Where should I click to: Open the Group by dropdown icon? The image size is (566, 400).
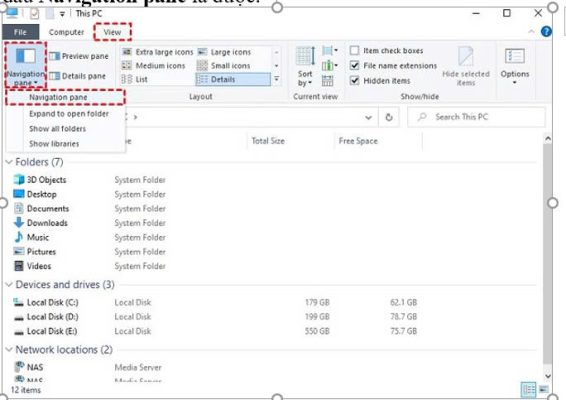click(x=330, y=51)
